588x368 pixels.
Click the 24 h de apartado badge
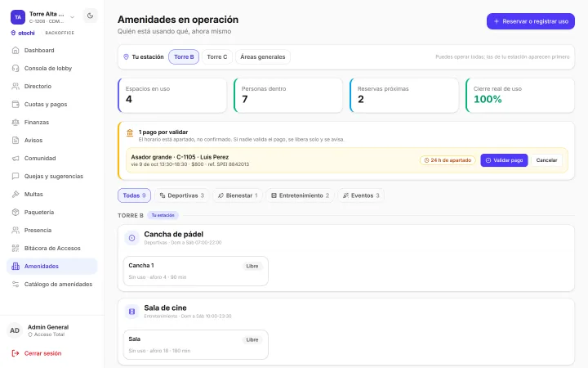448,160
